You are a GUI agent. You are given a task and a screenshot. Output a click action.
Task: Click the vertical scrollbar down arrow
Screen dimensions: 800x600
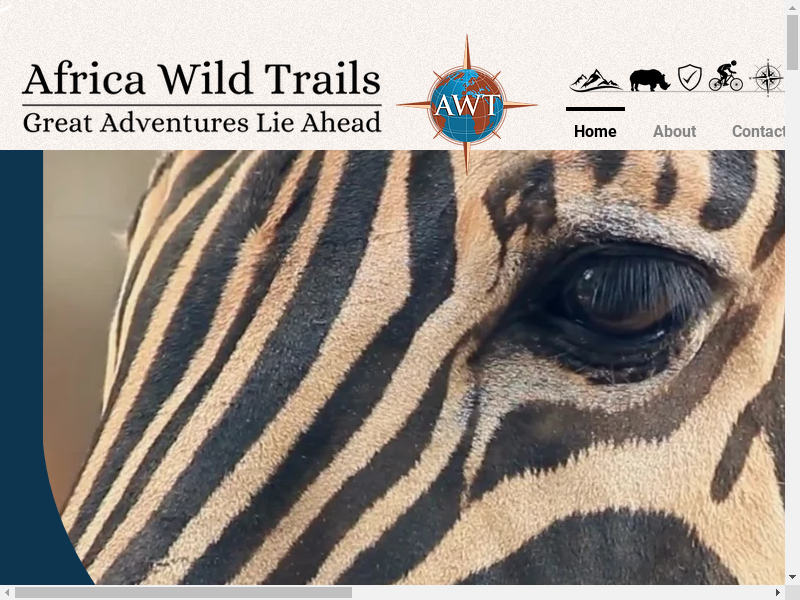[x=792, y=577]
